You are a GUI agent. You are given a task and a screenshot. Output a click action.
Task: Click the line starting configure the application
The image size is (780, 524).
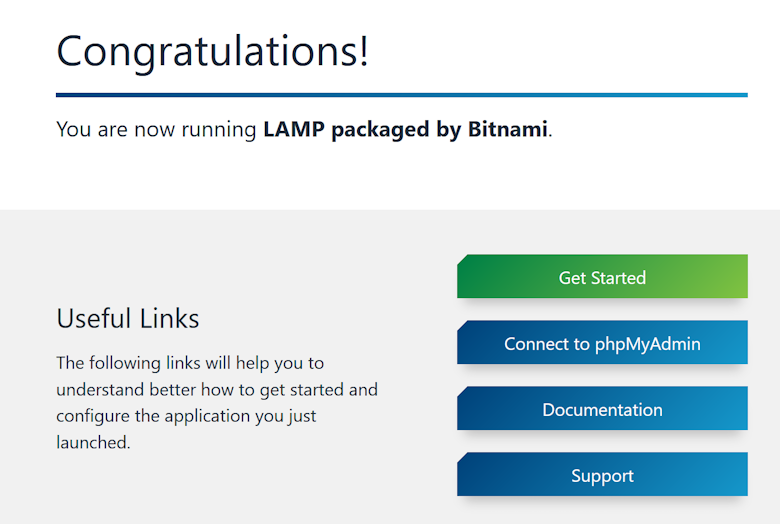(x=187, y=415)
